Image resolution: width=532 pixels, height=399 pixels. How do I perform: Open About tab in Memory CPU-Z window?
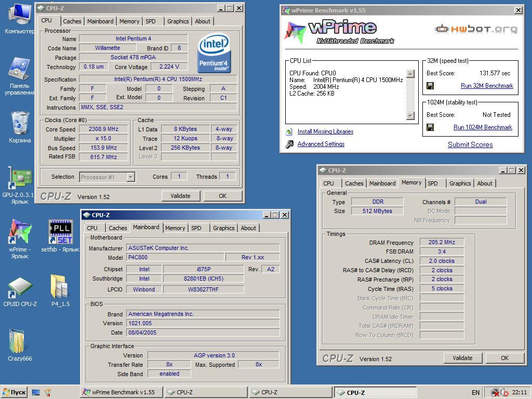pyautogui.click(x=485, y=183)
